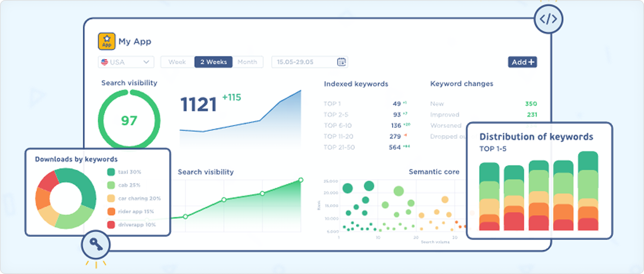
Task: Click the 15.05-29.05 date range field
Action: (309, 62)
